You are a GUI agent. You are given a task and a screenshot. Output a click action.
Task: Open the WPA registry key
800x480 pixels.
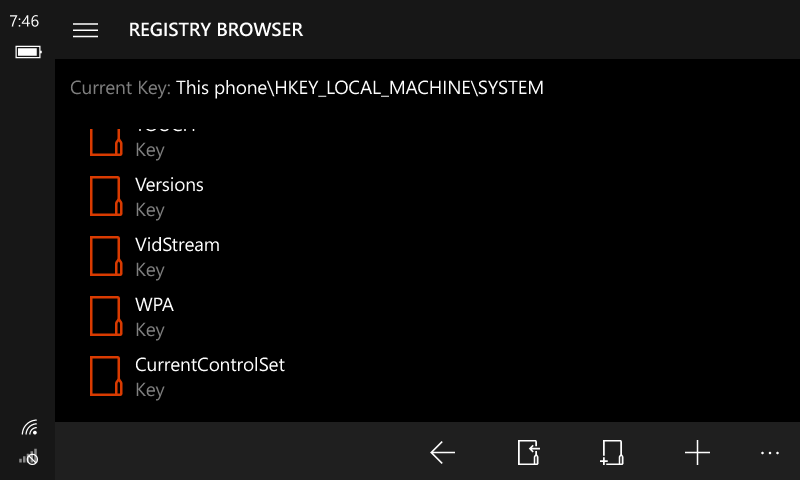[154, 305]
